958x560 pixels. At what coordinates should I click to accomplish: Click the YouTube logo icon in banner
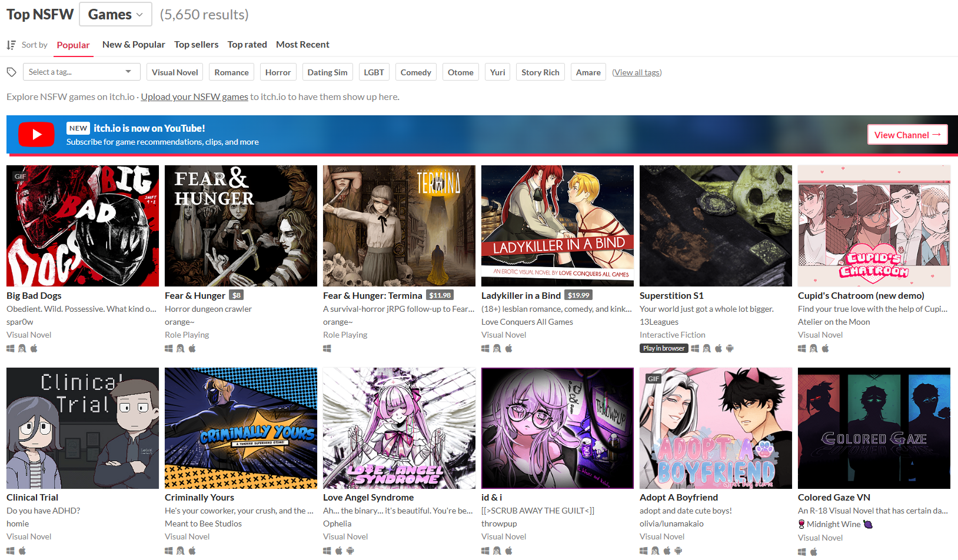(36, 134)
